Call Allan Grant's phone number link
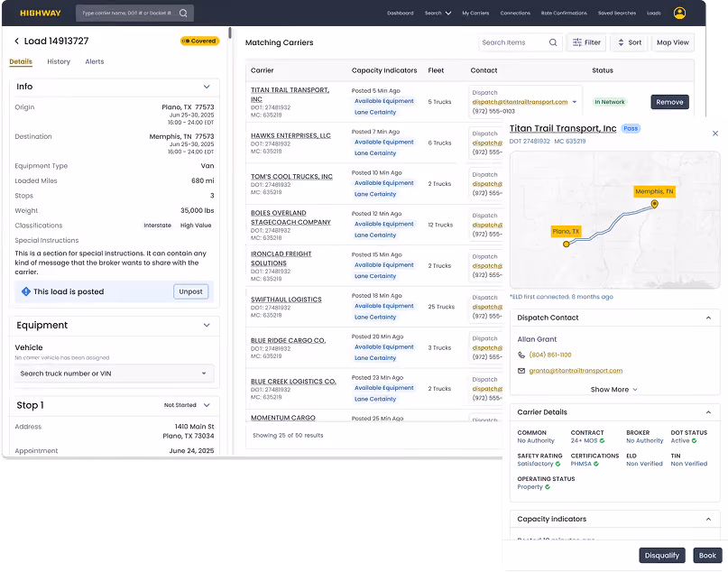This screenshot has height=572, width=728. tap(550, 355)
